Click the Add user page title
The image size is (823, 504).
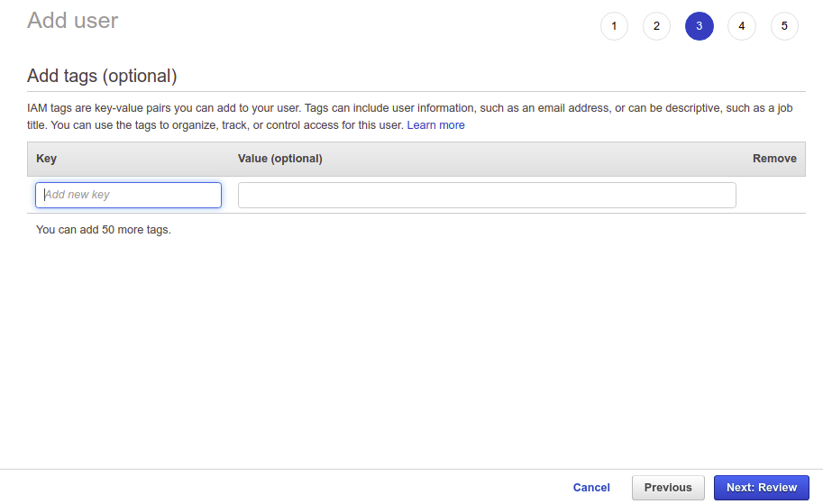tap(73, 20)
